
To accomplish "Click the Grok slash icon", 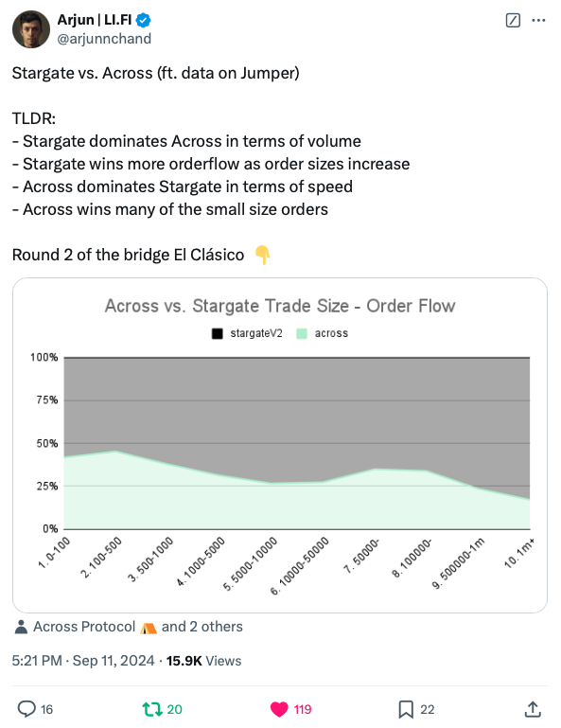I will click(x=513, y=21).
